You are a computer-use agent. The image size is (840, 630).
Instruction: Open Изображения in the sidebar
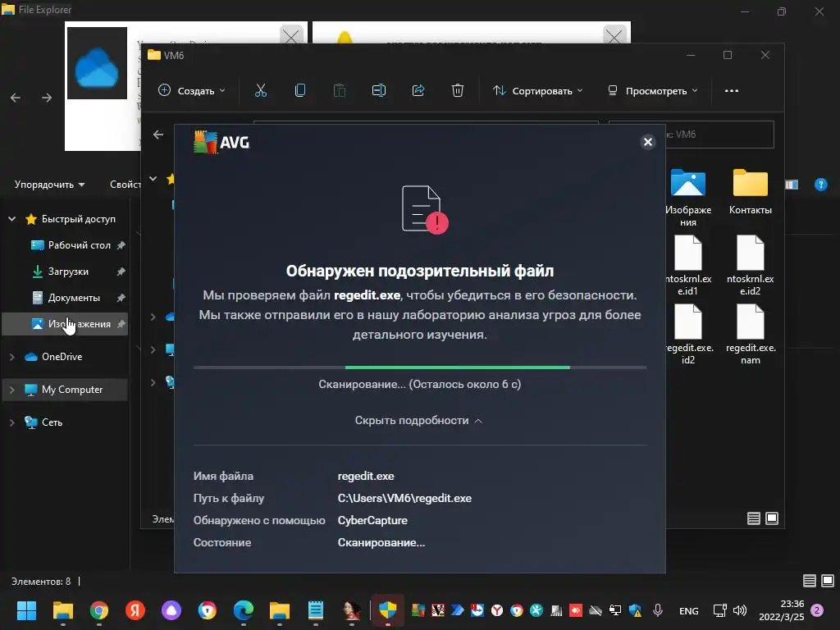pos(66,323)
